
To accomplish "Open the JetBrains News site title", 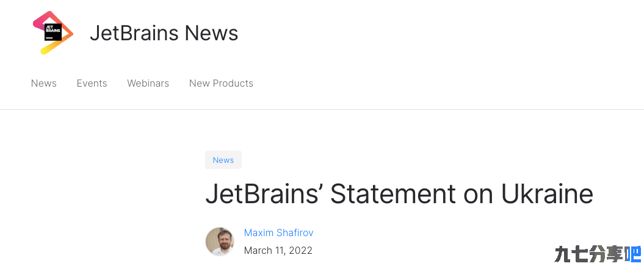I will click(164, 33).
